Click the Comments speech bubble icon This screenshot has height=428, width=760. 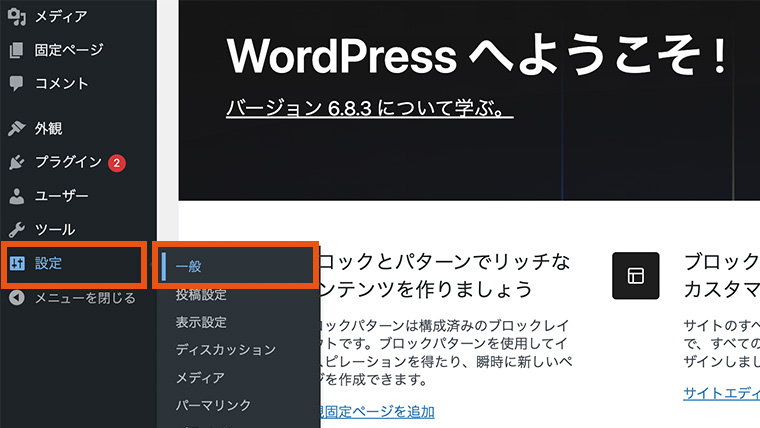[x=16, y=83]
